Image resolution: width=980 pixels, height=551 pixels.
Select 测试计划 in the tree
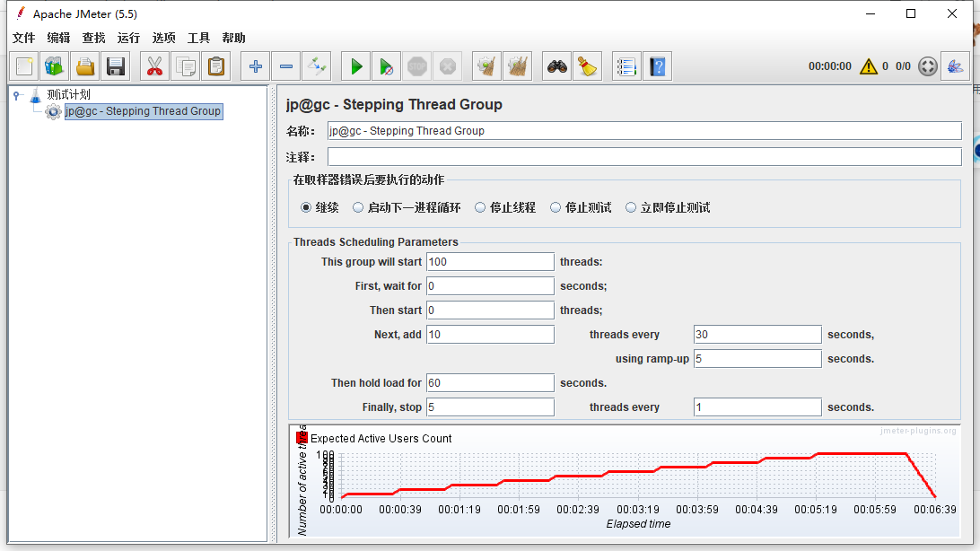69,94
